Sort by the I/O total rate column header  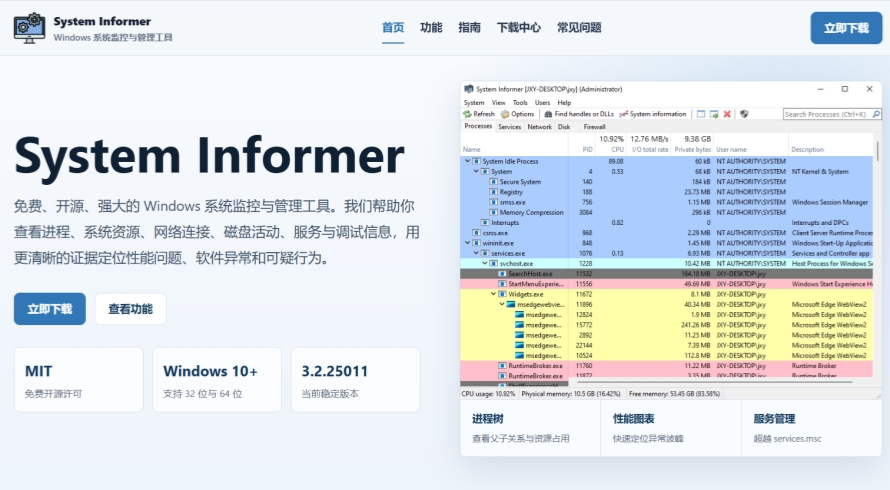[650, 149]
